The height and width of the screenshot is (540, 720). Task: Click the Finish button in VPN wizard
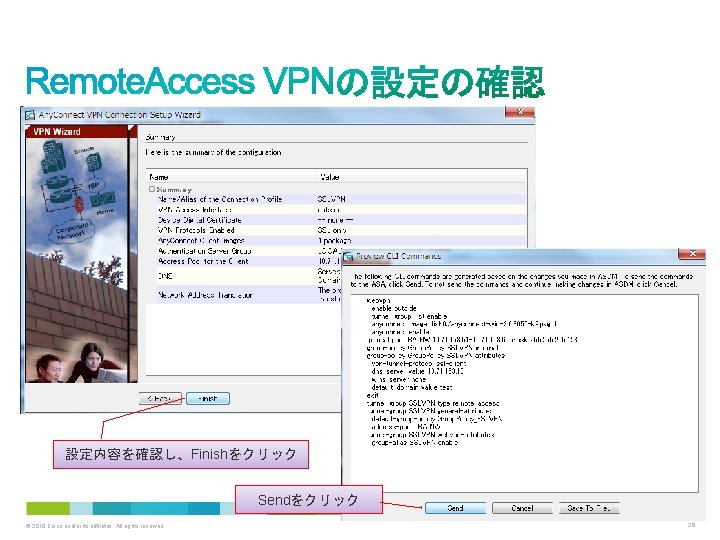pos(208,398)
